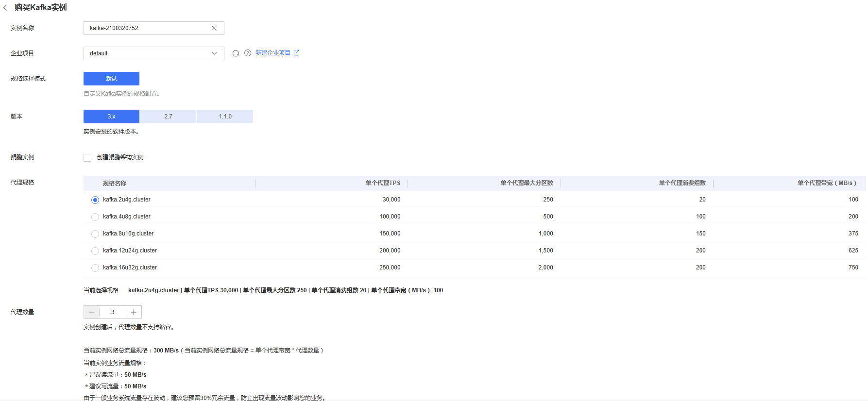Click the TPS value 30,000

pos(391,200)
